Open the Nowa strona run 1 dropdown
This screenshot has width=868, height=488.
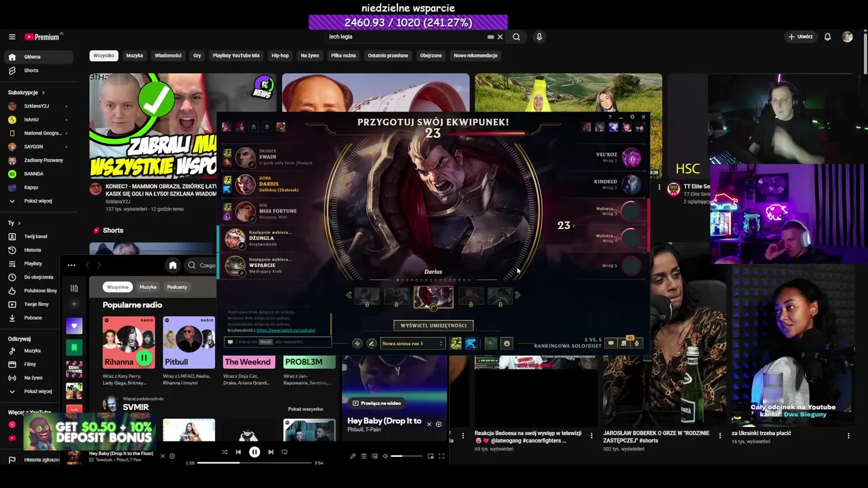[412, 344]
